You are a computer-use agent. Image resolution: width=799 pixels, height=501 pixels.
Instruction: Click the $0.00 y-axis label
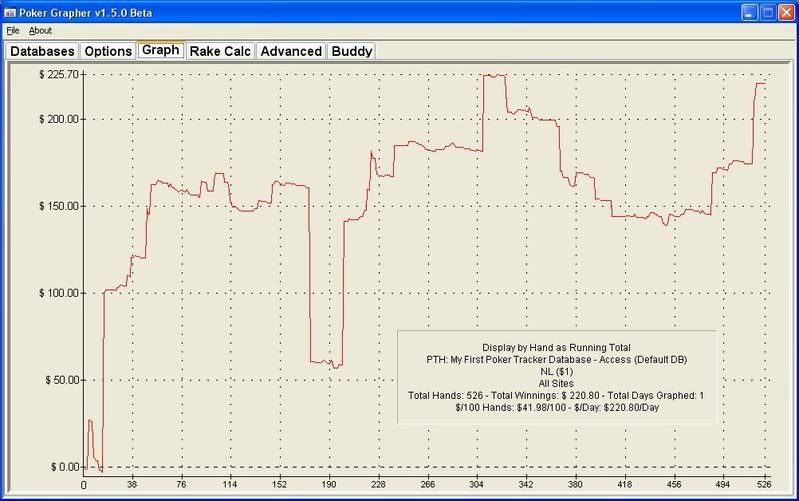[x=64, y=467]
